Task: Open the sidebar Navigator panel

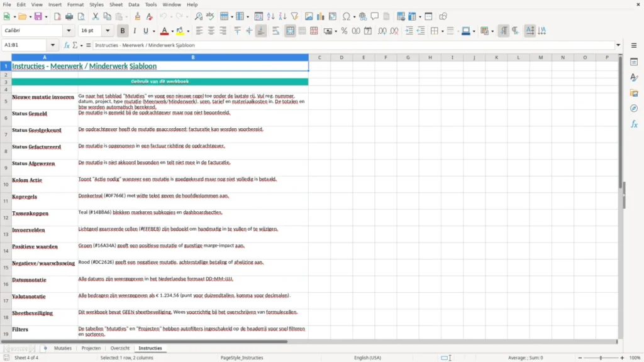Action: point(634,108)
